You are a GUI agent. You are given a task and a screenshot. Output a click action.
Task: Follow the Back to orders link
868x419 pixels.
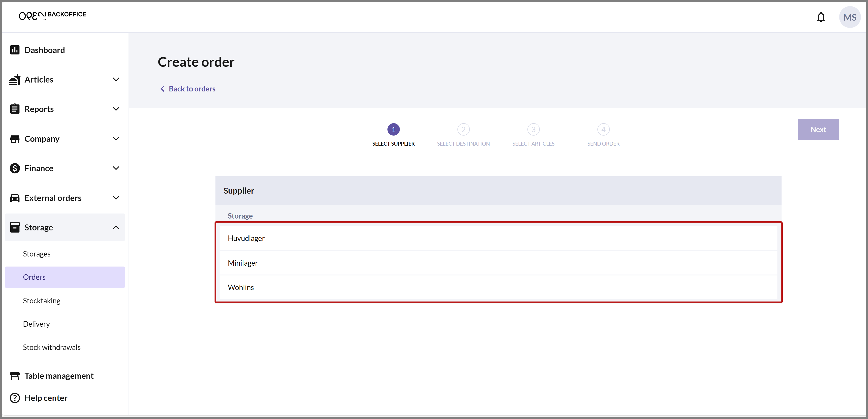(x=192, y=89)
